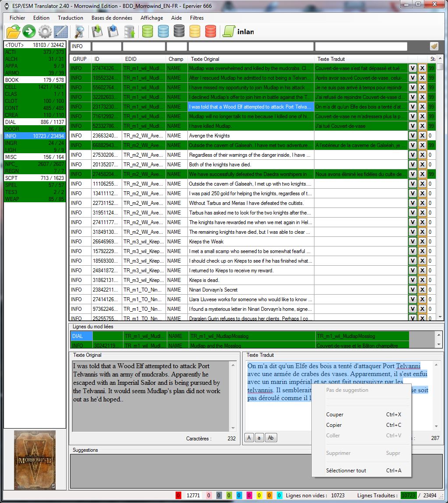The height and width of the screenshot is (503, 448).
Task: Sort by the Texte Original column header
Action: [x=251, y=59]
